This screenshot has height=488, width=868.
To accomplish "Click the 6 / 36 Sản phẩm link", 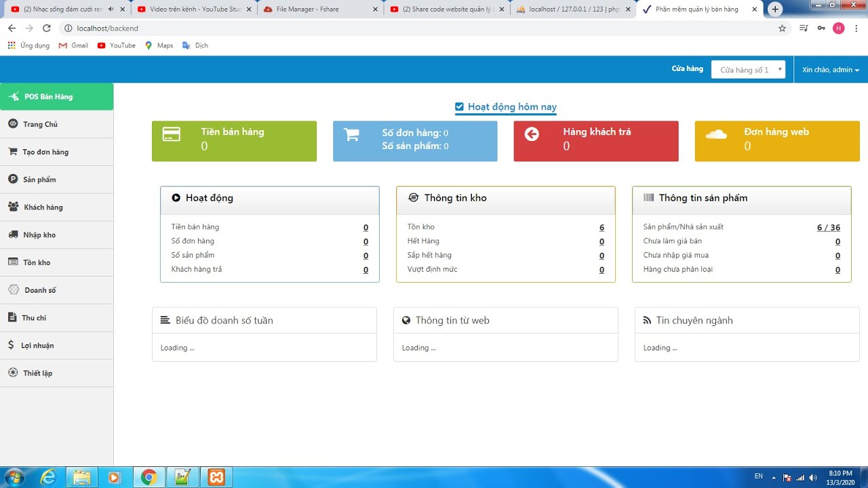I will coord(828,227).
